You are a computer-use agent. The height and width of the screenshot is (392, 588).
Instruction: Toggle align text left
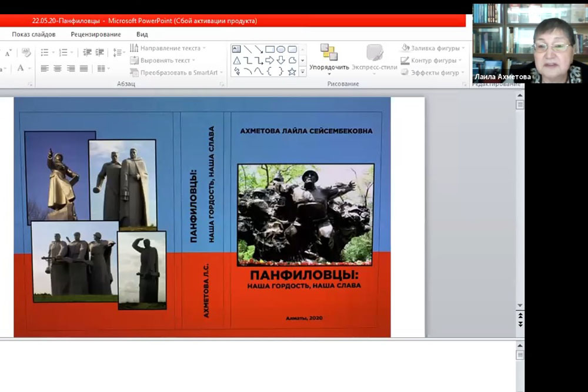[x=45, y=69]
